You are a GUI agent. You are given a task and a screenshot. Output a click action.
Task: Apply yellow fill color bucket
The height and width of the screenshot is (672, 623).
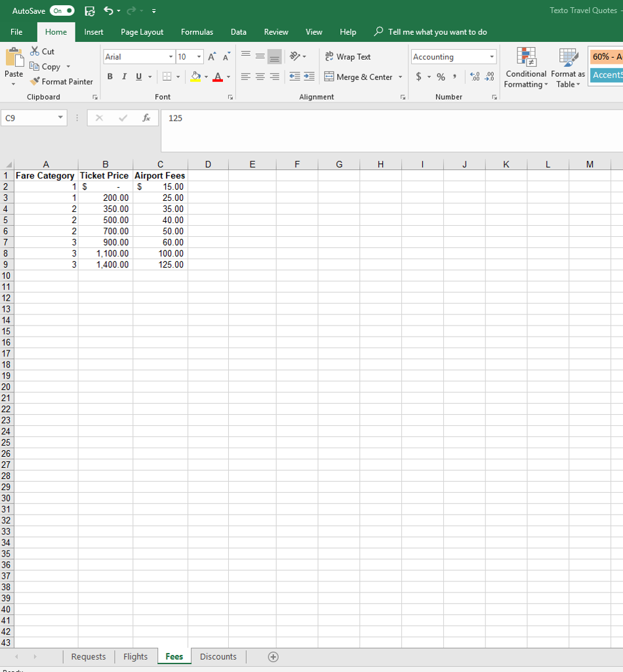point(195,77)
